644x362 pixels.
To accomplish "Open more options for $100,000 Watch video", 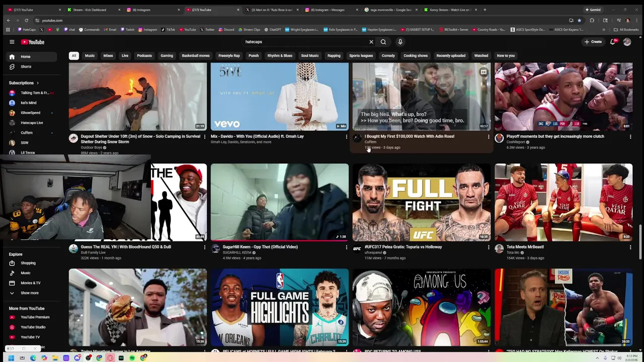I will pyautogui.click(x=488, y=136).
